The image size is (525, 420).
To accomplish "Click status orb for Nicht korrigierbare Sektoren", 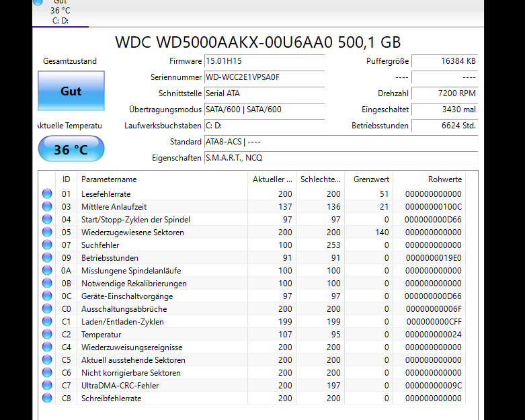I will tap(47, 372).
